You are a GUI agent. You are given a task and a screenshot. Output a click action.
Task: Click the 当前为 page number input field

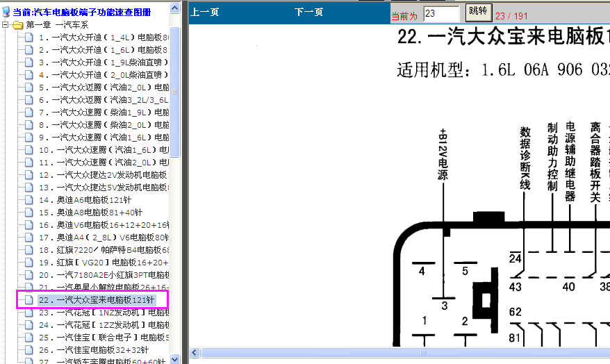(441, 14)
